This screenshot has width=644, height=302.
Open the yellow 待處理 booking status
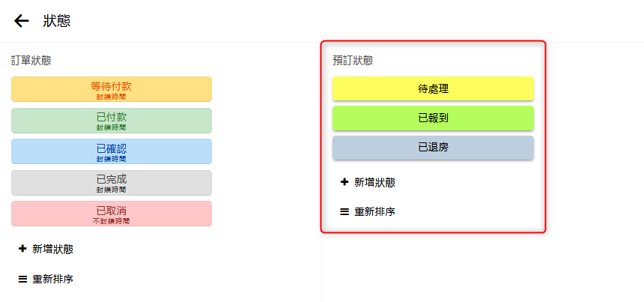click(433, 88)
